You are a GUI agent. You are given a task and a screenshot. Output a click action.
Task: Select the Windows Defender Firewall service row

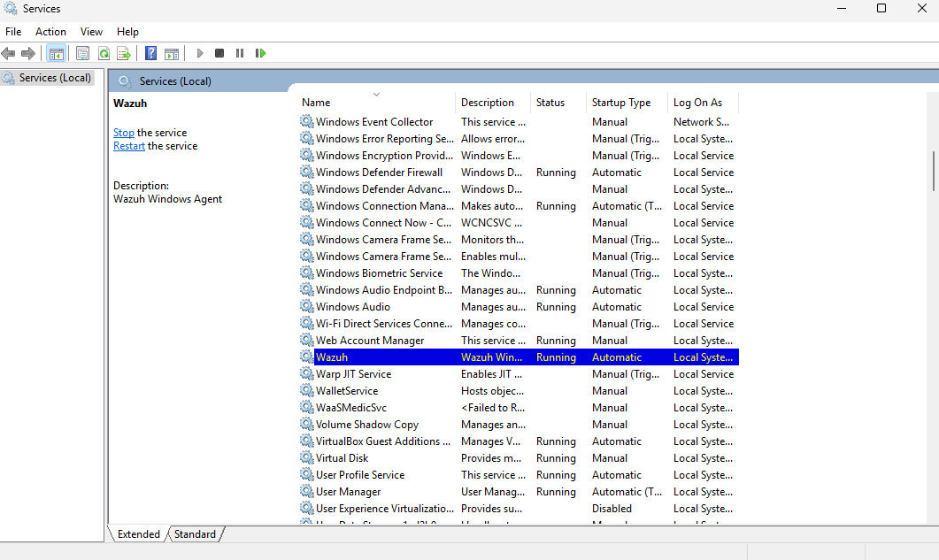(x=379, y=173)
